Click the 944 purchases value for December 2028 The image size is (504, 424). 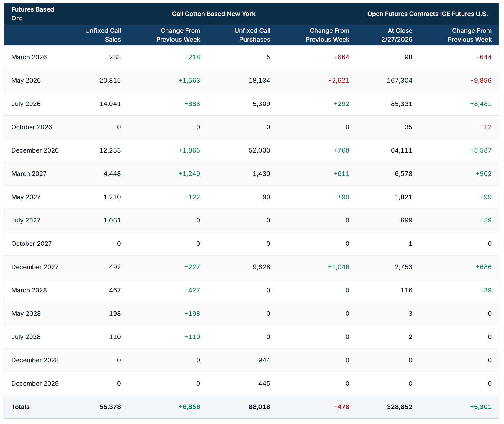(264, 360)
